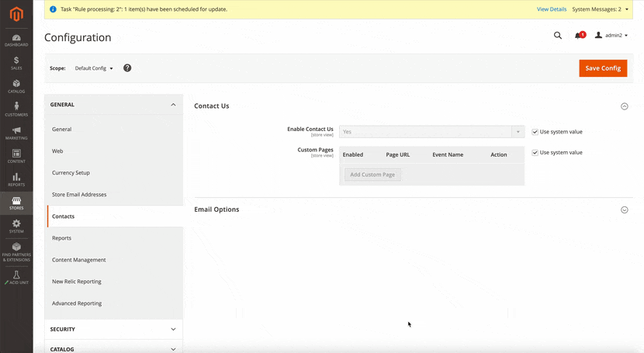
Task: Open the Sales sidebar icon
Action: (x=16, y=63)
